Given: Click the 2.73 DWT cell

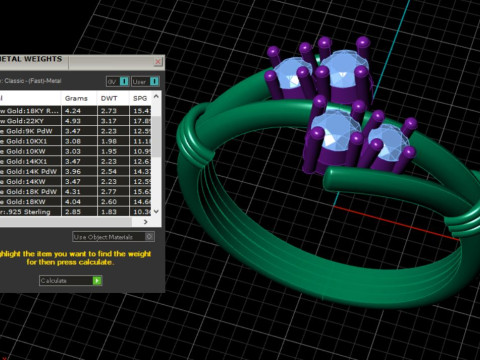Looking at the screenshot, I should tap(113, 111).
